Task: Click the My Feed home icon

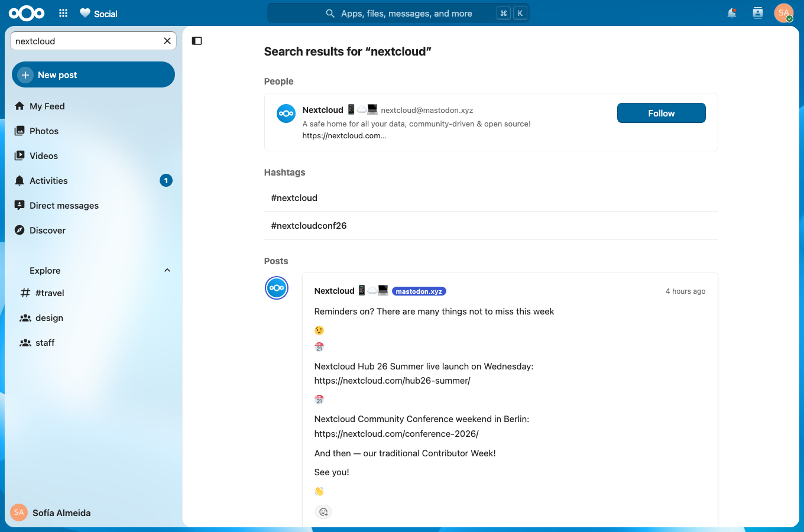Action: (x=20, y=106)
